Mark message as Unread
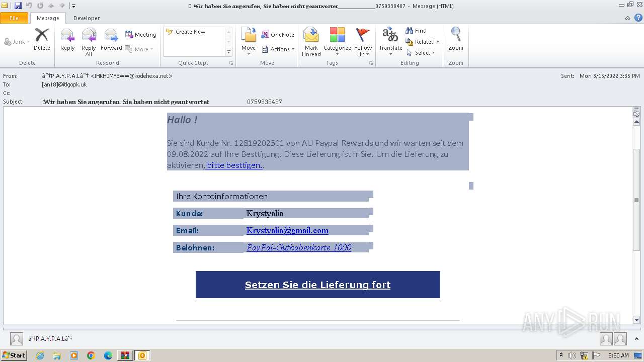Image resolution: width=644 pixels, height=362 pixels. (311, 42)
